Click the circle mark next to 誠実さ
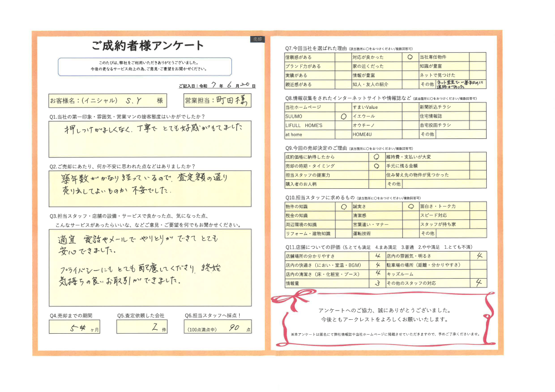555x392 pixels. (x=410, y=206)
